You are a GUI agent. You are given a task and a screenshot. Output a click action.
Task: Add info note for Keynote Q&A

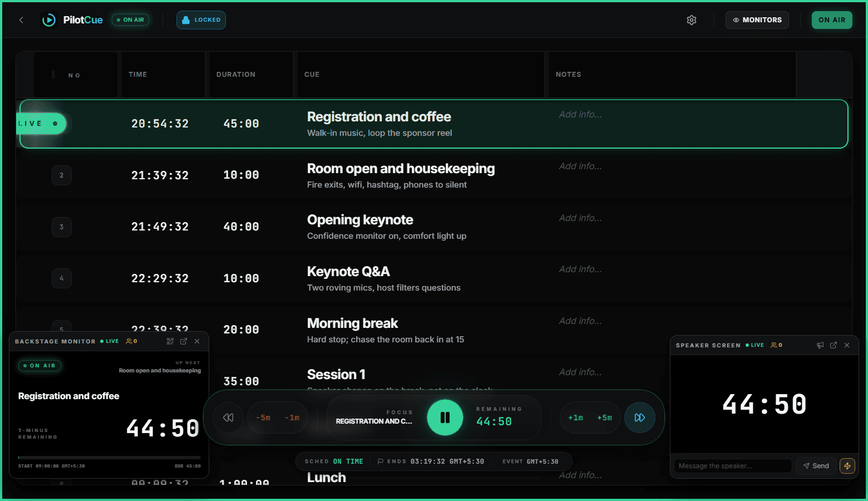580,269
